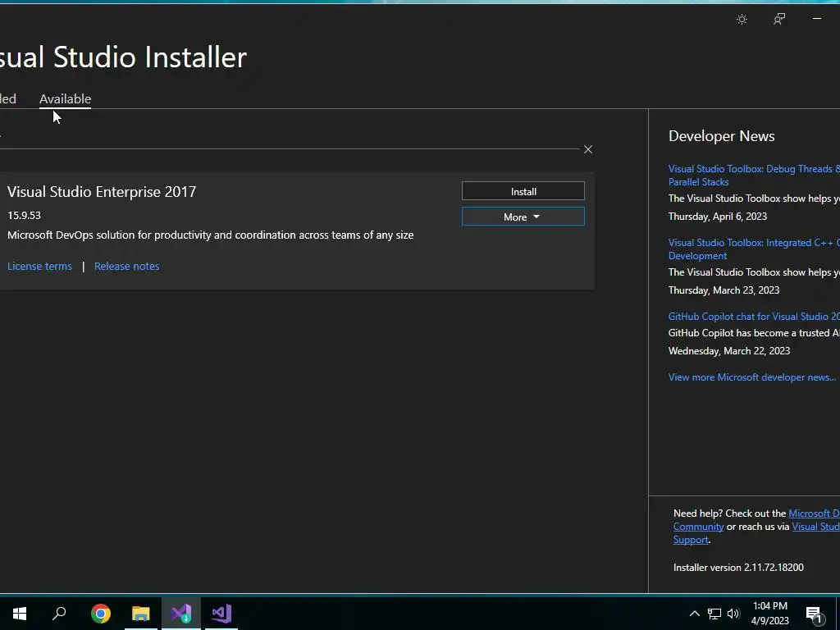Select the Wednesday, March 22, 2023 date
The height and width of the screenshot is (630, 840).
[729, 351]
